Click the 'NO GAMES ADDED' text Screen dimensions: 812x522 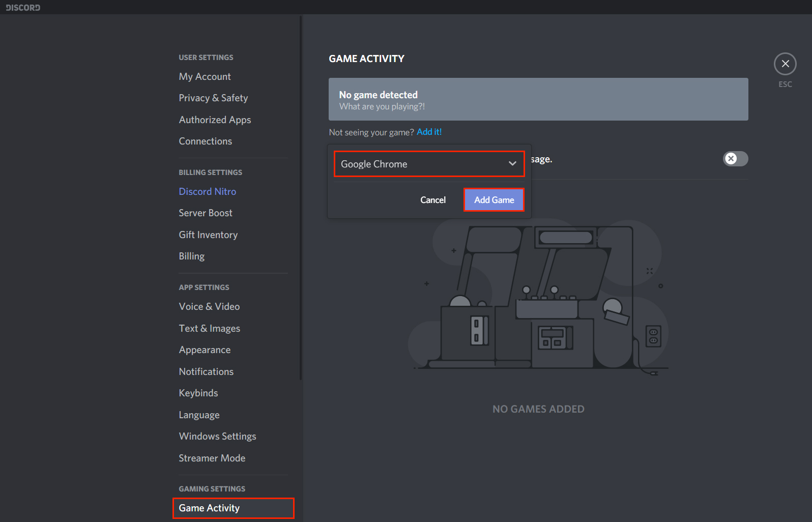tap(538, 409)
